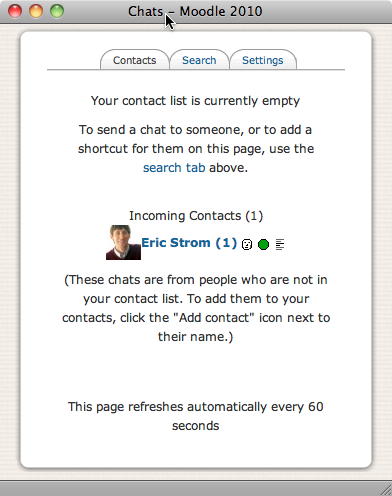Image resolution: width=392 pixels, height=496 pixels.
Task: Click the parenthetical "Add contact" explanation text
Action: (x=196, y=308)
